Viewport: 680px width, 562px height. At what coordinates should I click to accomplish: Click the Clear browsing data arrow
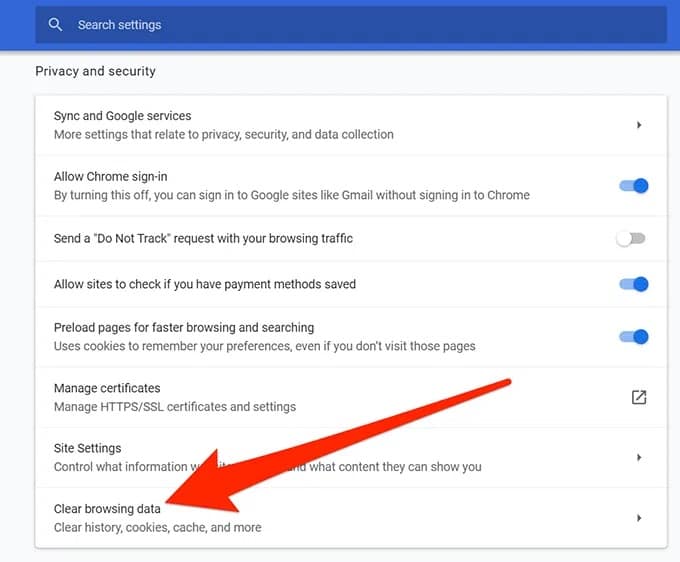pos(638,518)
